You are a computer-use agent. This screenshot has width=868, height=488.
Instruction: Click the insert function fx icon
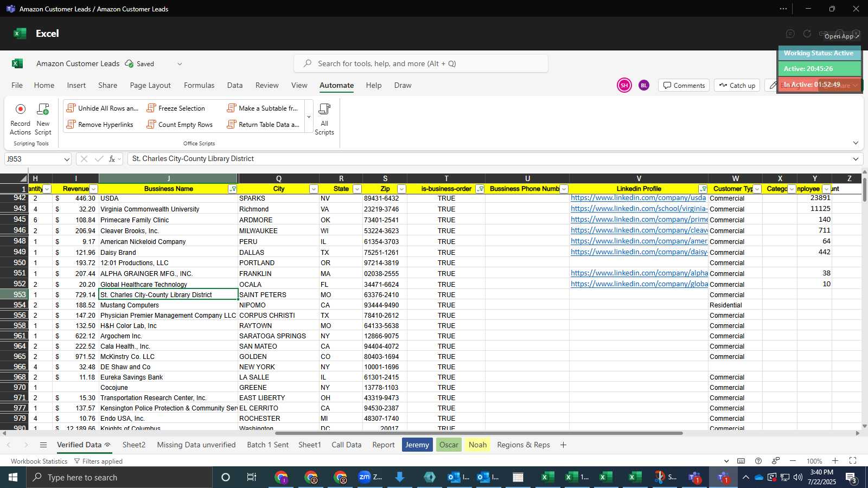tap(112, 159)
